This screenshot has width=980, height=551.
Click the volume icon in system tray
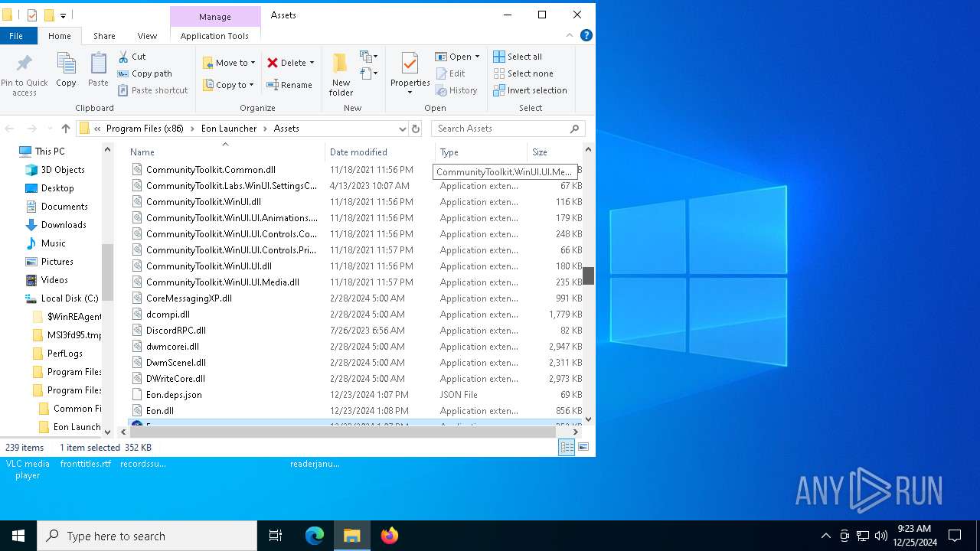click(x=881, y=536)
